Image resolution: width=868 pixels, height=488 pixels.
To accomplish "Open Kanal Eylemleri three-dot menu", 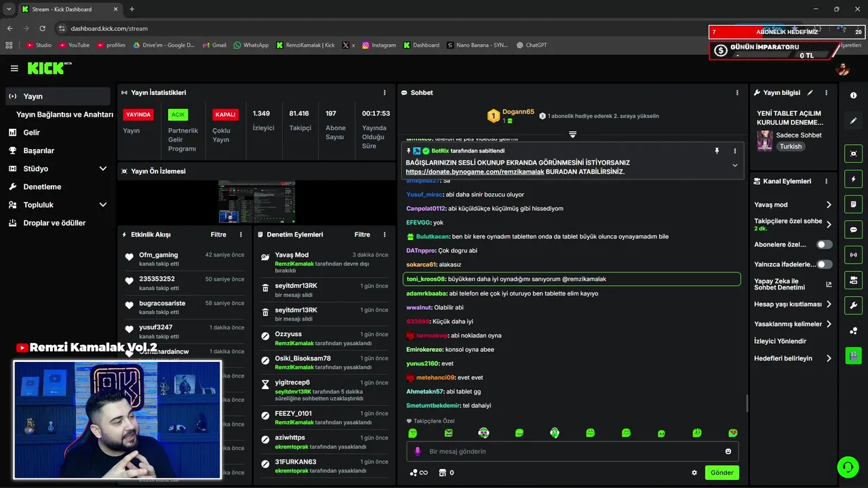I will coord(826,182).
